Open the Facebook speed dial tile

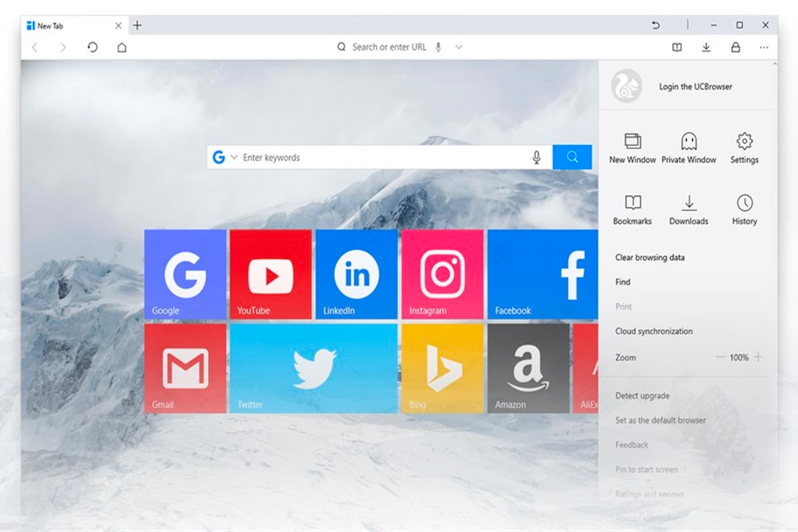(543, 275)
